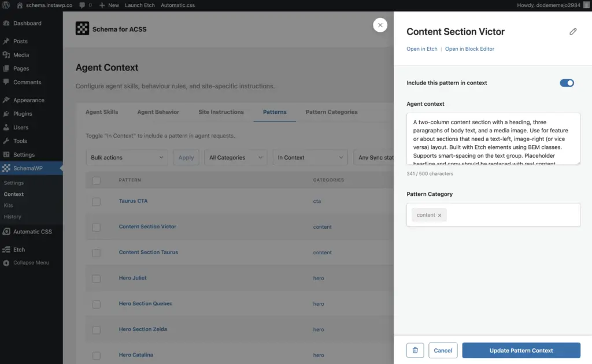Open Posts via its pin icon
This screenshot has width=592, height=364.
click(6, 41)
